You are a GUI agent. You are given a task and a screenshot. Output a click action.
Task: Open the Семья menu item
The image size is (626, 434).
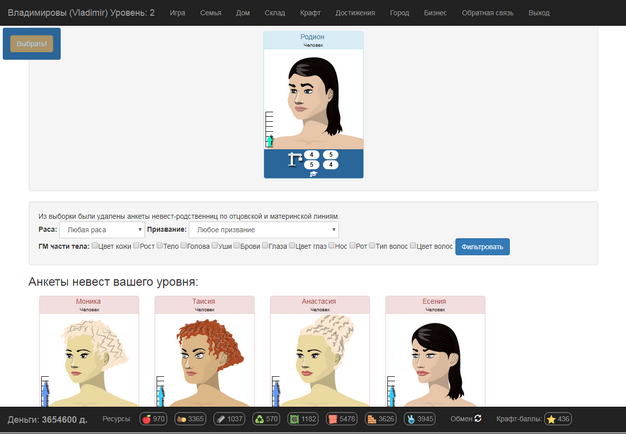tap(210, 13)
